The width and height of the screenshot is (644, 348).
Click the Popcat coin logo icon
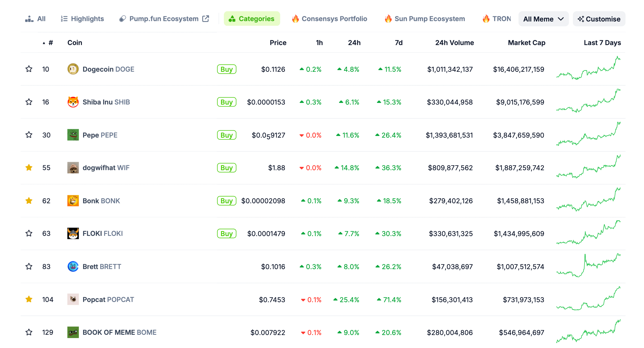(73, 299)
